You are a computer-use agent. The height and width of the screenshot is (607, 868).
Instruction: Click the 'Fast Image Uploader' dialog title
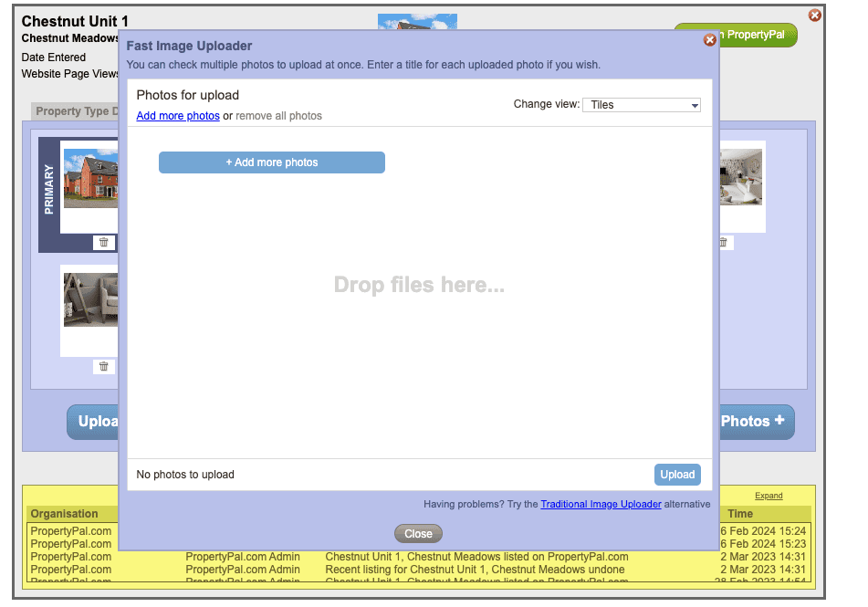[x=189, y=46]
